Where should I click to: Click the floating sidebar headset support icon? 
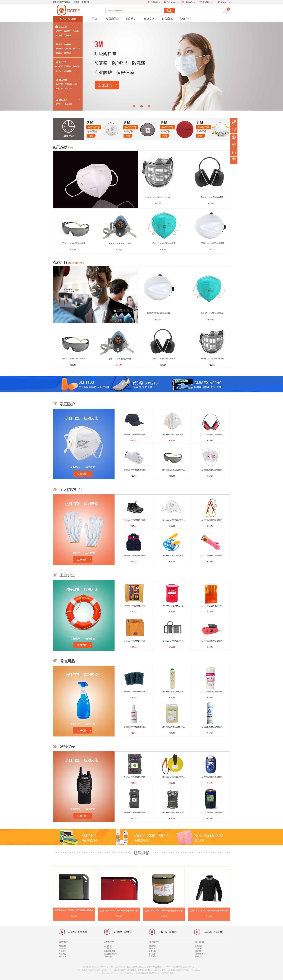[234, 153]
